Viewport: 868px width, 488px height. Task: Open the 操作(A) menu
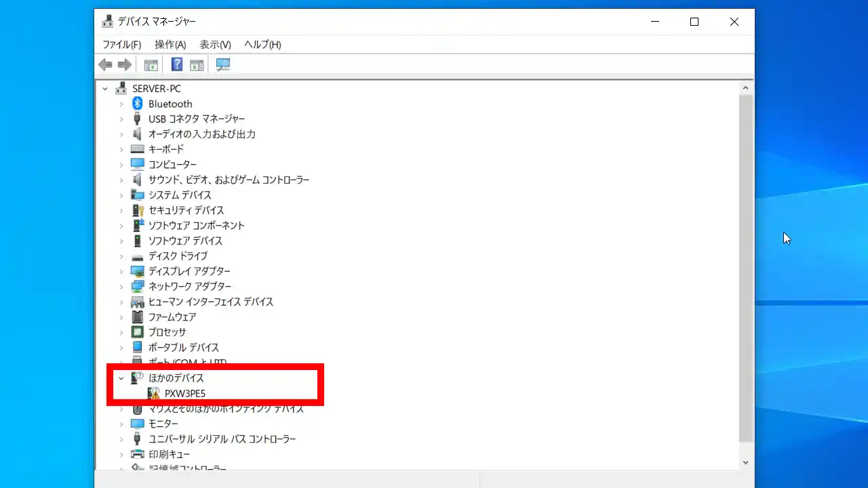click(170, 44)
